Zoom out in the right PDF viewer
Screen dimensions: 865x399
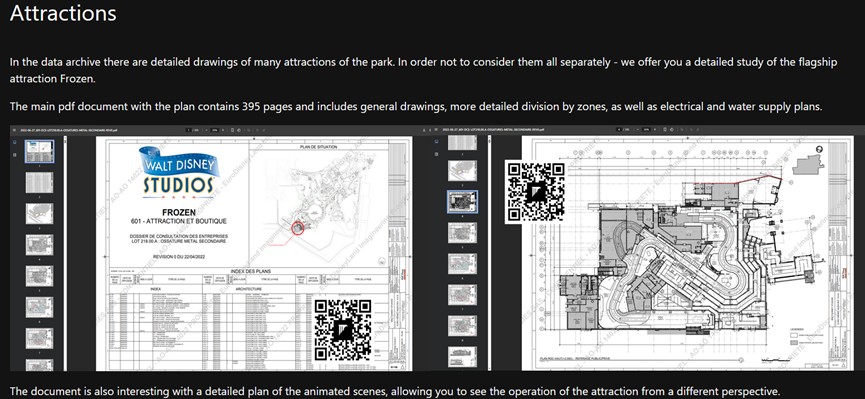click(x=638, y=129)
